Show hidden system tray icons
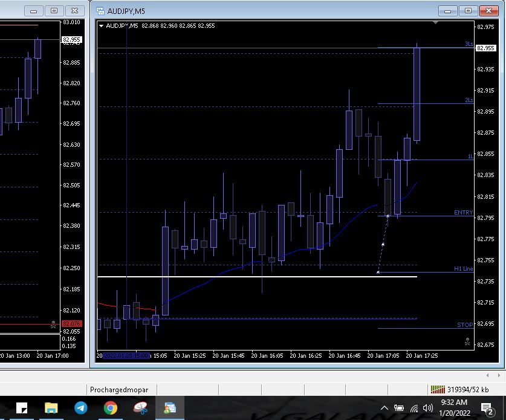The height and width of the screenshot is (420, 506). pos(384,408)
